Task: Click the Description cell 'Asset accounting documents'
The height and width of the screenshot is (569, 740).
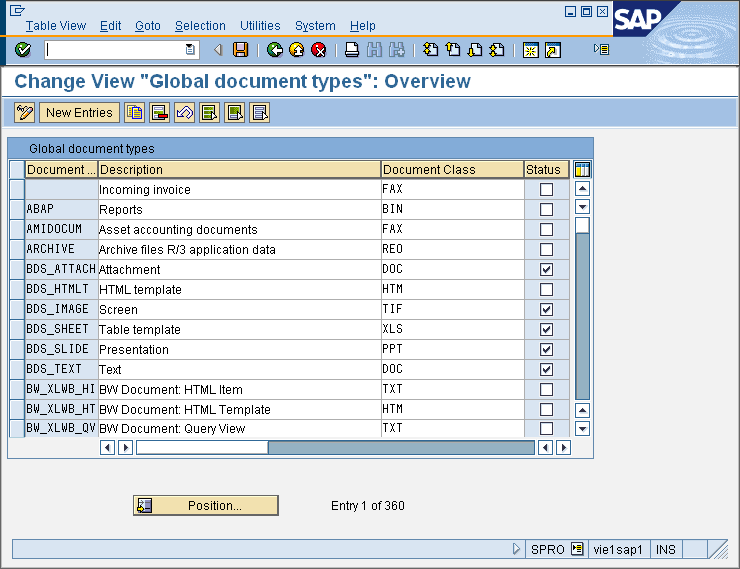Action: pos(178,230)
